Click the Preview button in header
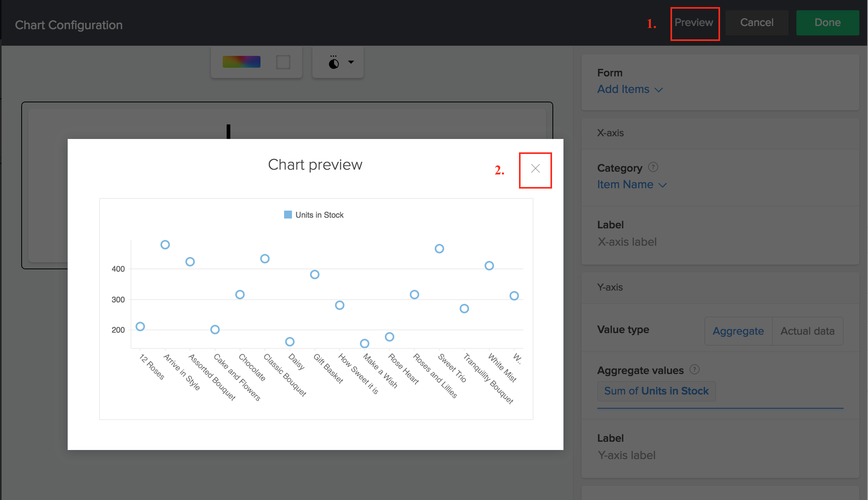The width and height of the screenshot is (868, 500). pos(694,23)
